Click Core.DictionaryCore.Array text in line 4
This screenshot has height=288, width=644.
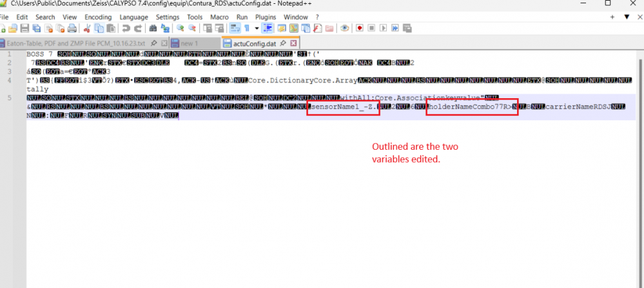(303, 80)
